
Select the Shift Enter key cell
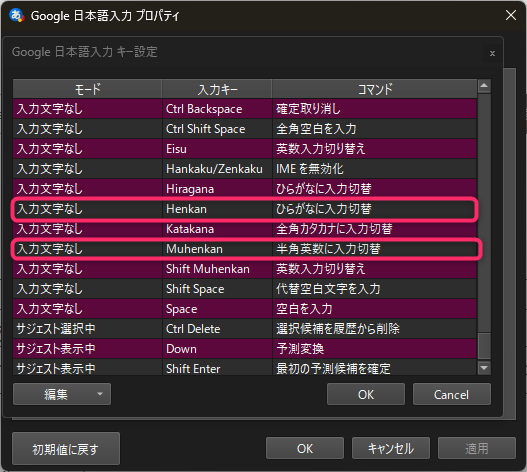pos(217,368)
